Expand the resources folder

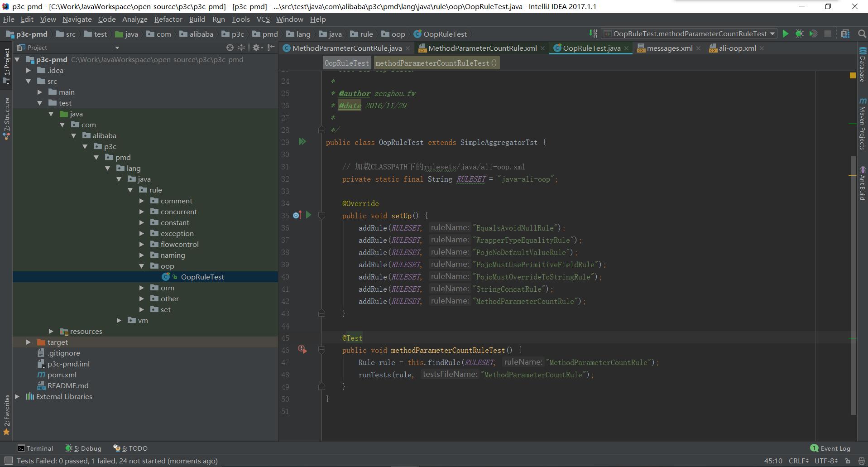click(x=51, y=331)
